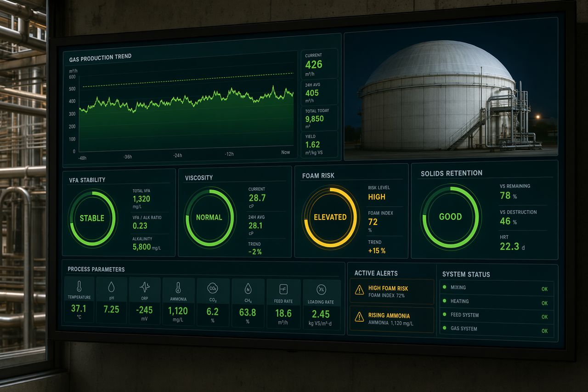Click the -24h time axis label
The height and width of the screenshot is (392, 588).
click(x=178, y=155)
